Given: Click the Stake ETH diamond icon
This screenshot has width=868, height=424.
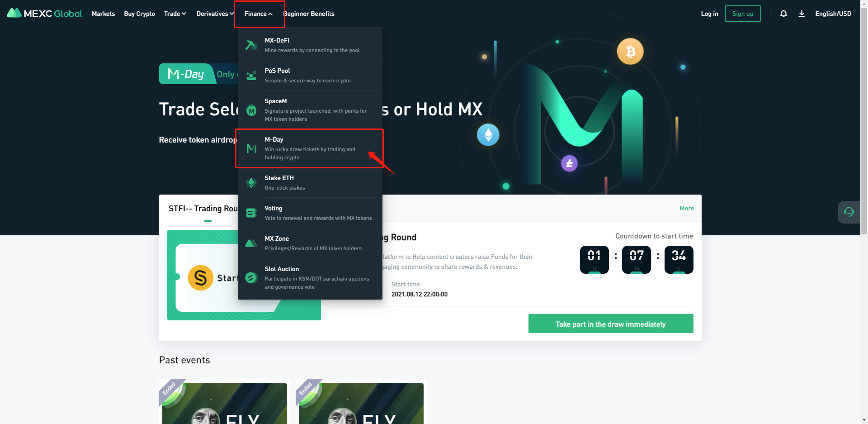Looking at the screenshot, I should coord(251,183).
